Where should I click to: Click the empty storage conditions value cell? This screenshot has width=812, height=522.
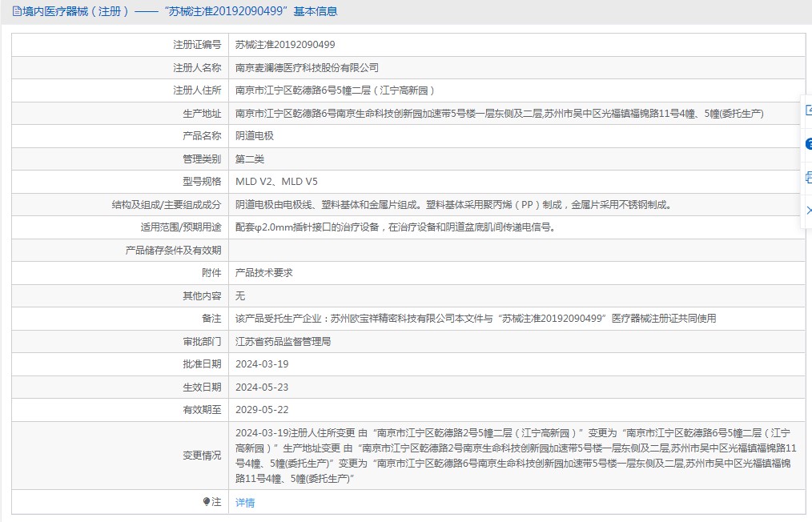(x=517, y=251)
